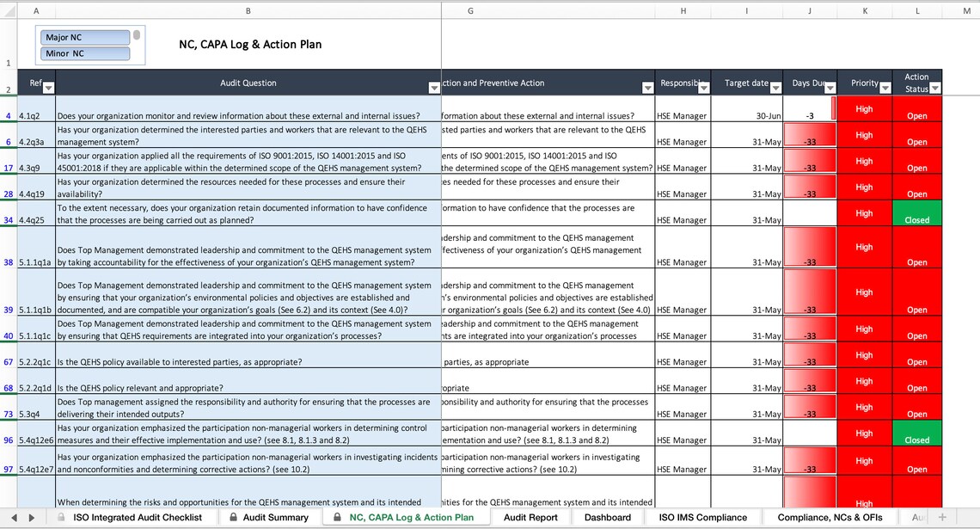980x529 pixels.
Task: Open the Audit Question filter dropdown
Action: tap(434, 87)
